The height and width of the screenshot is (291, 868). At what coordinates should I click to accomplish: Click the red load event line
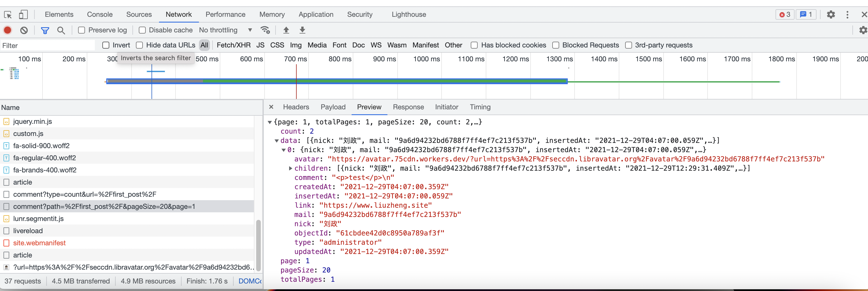[x=296, y=81]
